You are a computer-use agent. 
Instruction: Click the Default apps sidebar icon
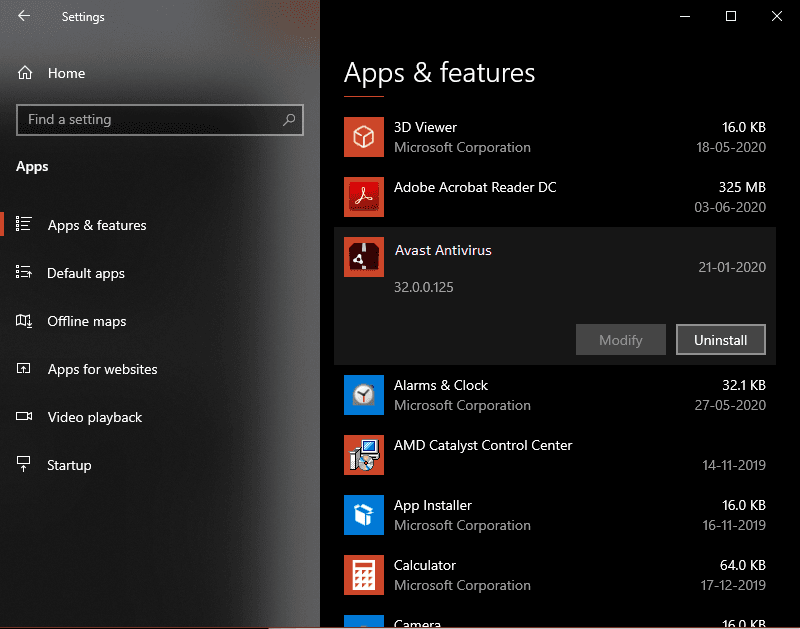click(x=23, y=272)
